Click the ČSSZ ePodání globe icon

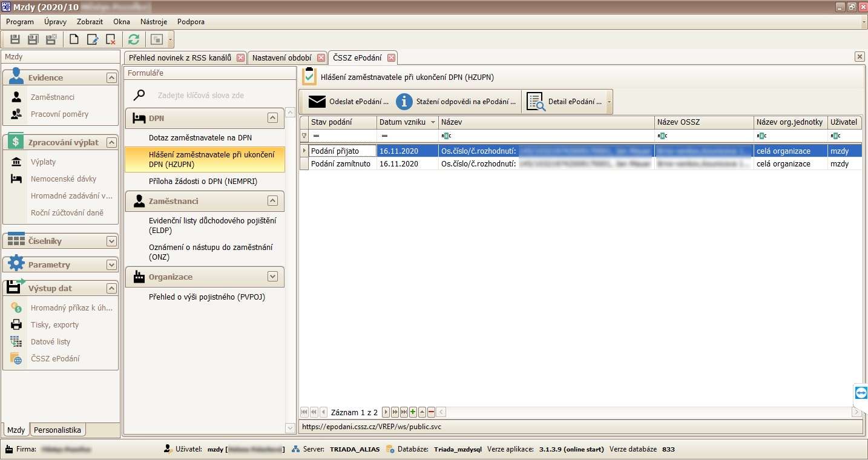click(x=16, y=358)
